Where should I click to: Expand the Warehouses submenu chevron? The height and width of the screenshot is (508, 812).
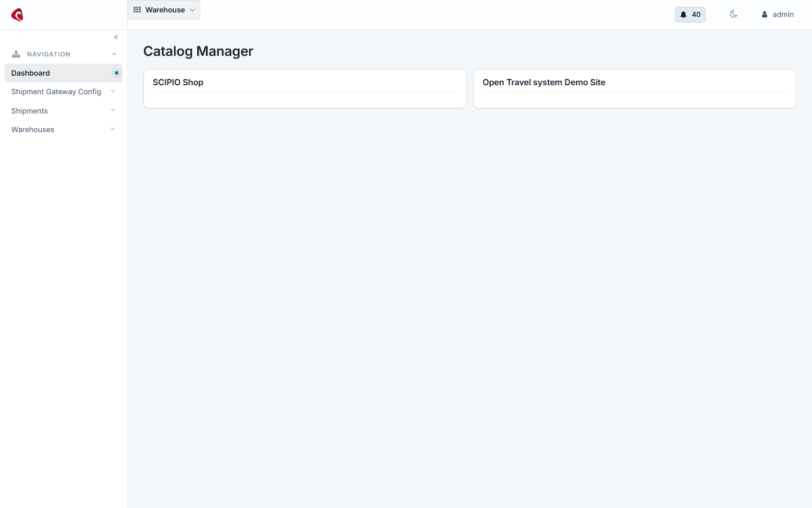click(x=113, y=129)
